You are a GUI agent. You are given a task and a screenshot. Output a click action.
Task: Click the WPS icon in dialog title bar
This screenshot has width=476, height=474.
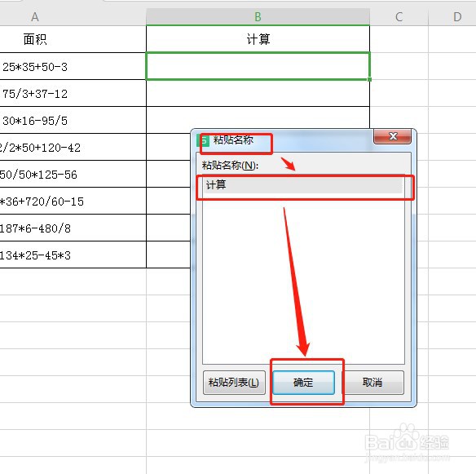pyautogui.click(x=203, y=140)
